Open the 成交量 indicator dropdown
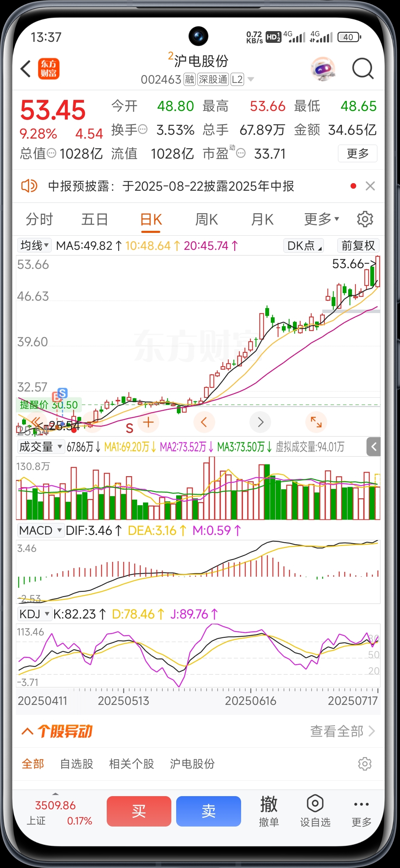Screen dimensions: 400x868 [41, 447]
